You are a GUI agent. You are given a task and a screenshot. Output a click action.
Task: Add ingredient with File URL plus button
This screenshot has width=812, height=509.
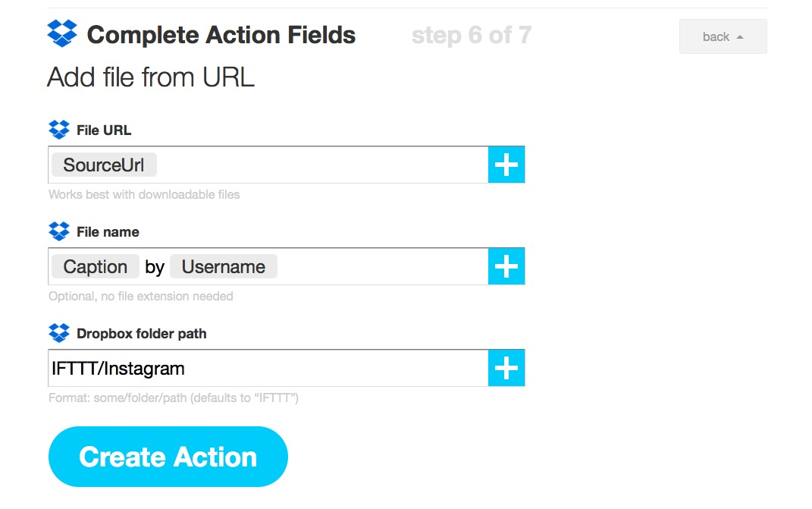click(x=506, y=165)
